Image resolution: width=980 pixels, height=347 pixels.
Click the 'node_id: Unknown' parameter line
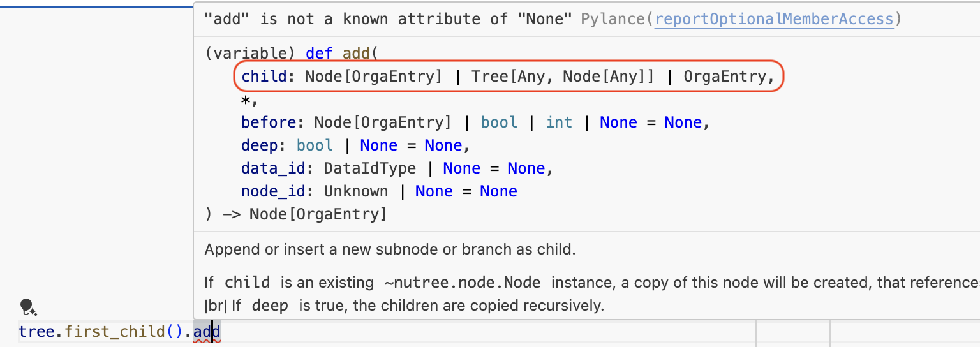pos(379,191)
